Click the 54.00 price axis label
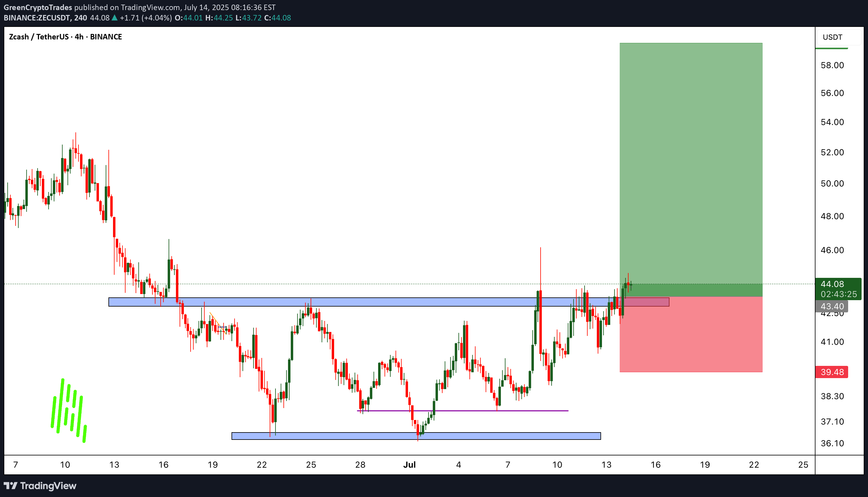868x497 pixels. [x=832, y=122]
